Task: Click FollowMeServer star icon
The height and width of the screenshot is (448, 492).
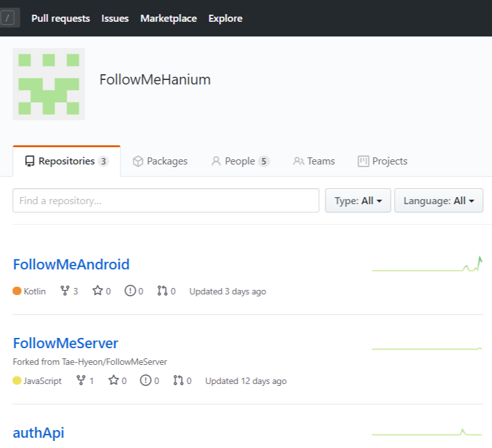Action: point(113,380)
